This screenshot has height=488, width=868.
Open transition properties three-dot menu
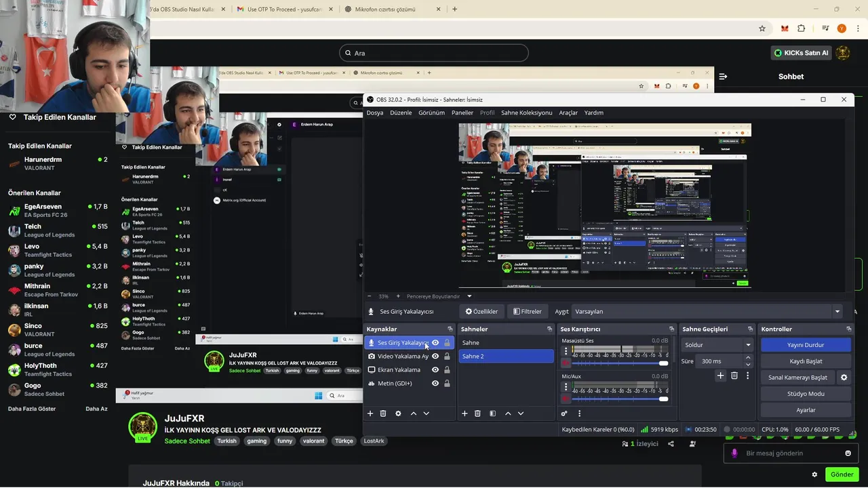pos(747,375)
